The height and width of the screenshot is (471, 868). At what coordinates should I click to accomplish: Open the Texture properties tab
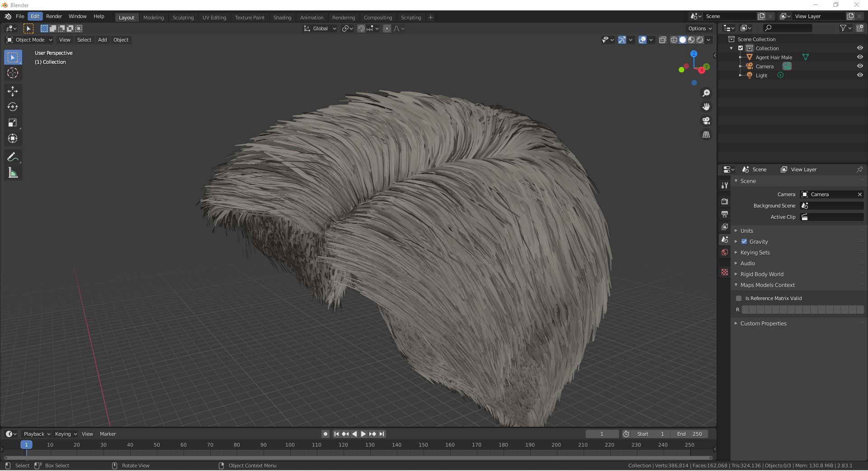coord(725,272)
